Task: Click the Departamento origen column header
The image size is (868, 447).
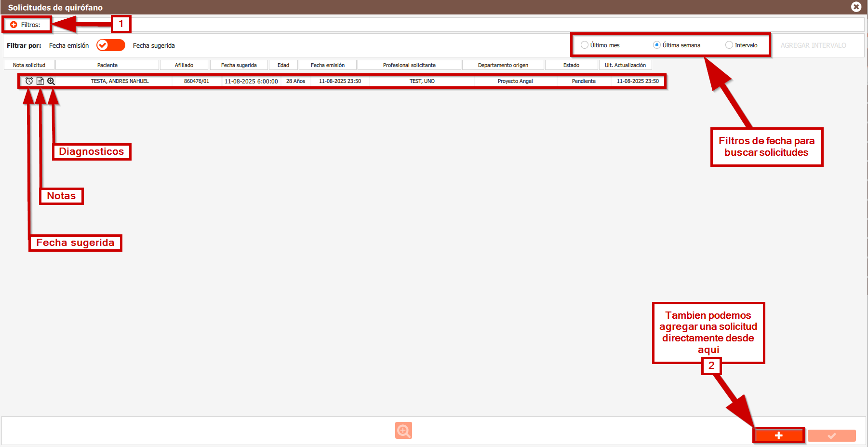Action: point(503,65)
